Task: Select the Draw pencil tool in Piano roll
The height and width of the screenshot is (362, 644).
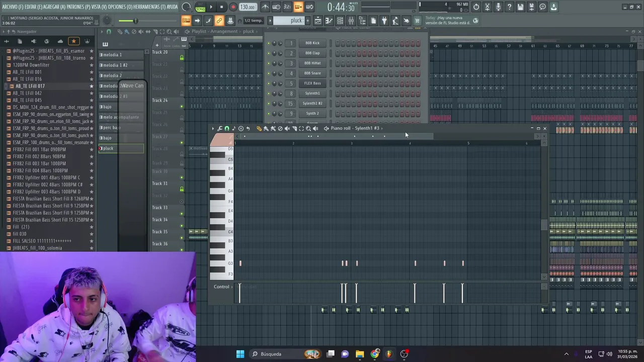Action: point(259,129)
